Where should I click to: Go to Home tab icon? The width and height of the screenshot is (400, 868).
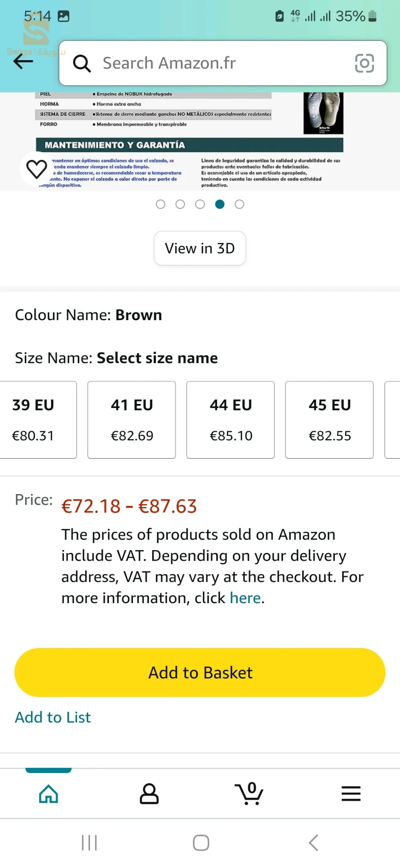tap(48, 794)
